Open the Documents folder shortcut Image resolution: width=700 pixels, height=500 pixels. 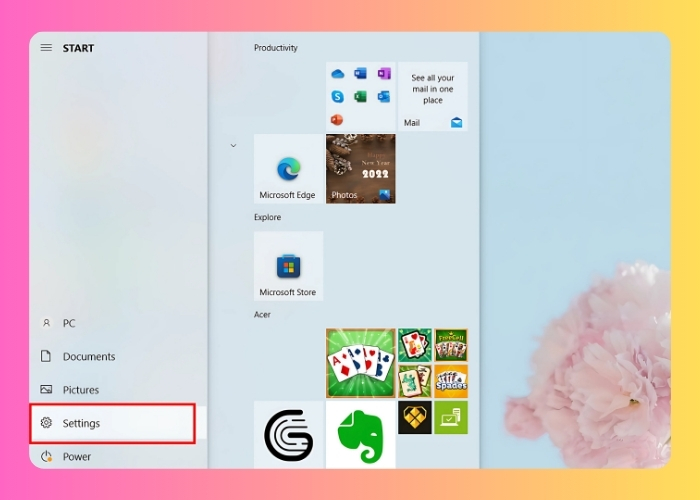click(88, 357)
